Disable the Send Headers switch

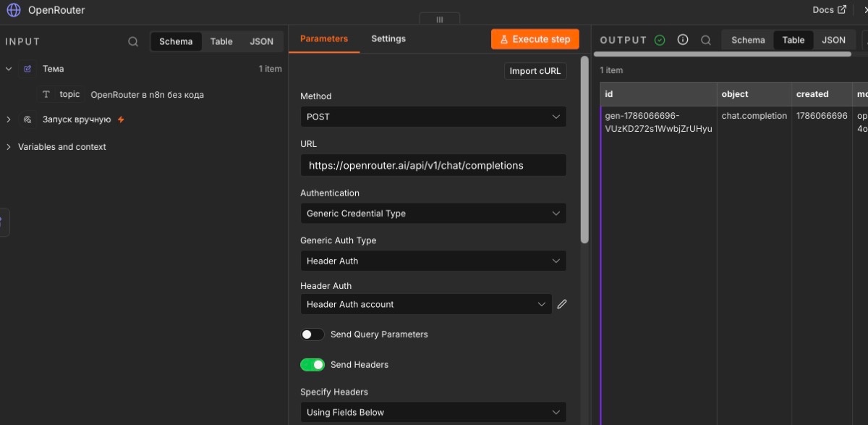click(312, 364)
